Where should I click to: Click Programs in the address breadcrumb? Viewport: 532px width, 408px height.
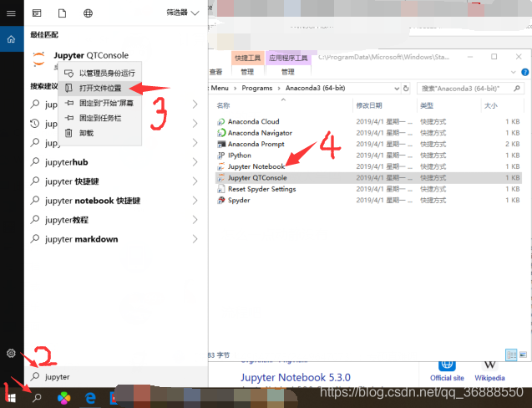pos(257,88)
